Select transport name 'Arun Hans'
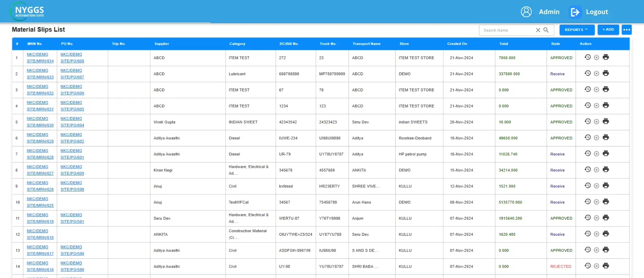The width and height of the screenshot is (644, 278). point(361,202)
